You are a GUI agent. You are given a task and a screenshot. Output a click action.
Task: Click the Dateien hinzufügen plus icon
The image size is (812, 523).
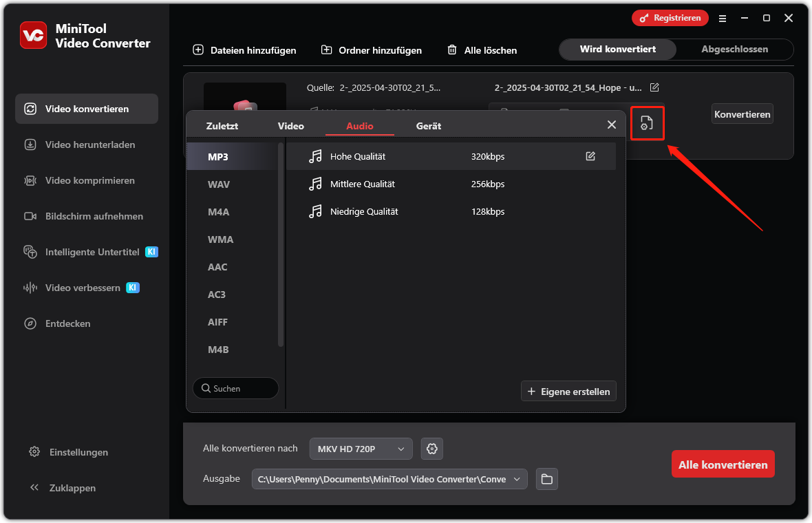tap(197, 50)
